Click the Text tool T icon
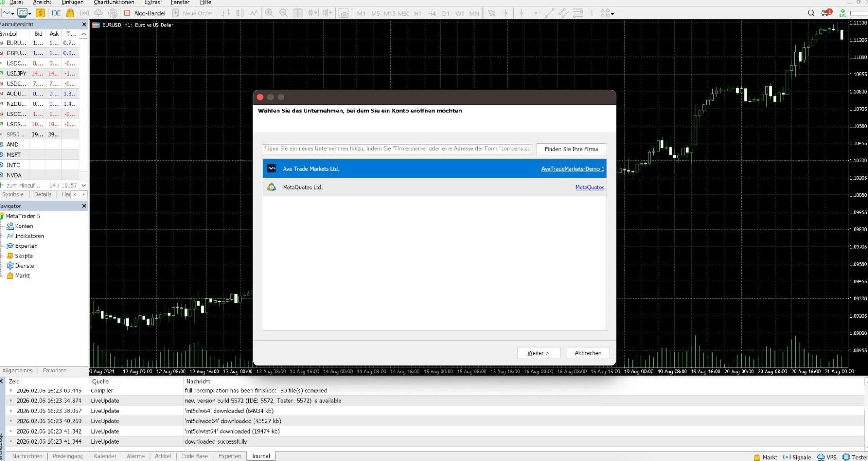This screenshot has width=868, height=461. pyautogui.click(x=591, y=13)
